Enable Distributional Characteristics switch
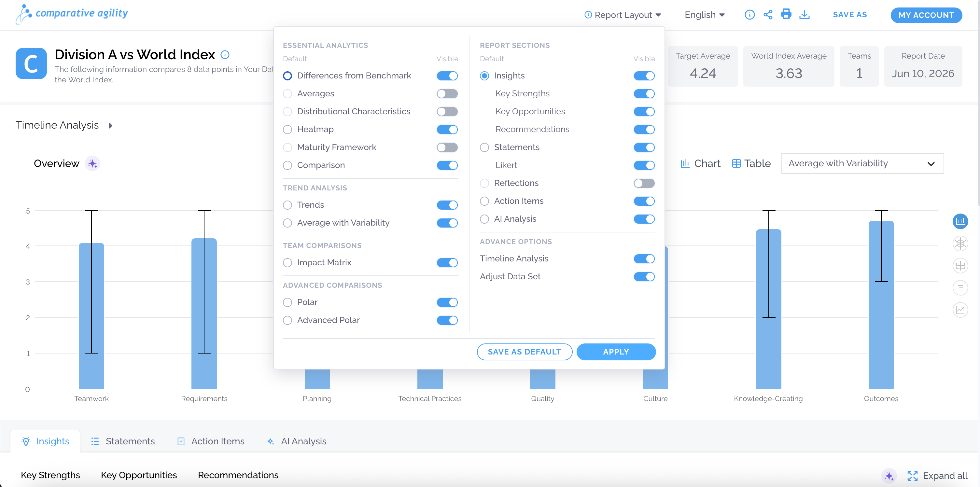The image size is (980, 487). (x=447, y=111)
